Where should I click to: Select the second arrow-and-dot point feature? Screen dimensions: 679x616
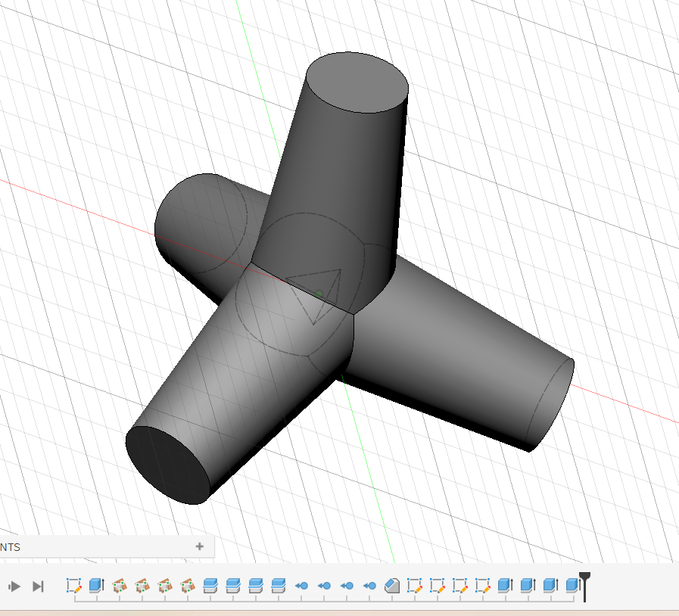[324, 586]
